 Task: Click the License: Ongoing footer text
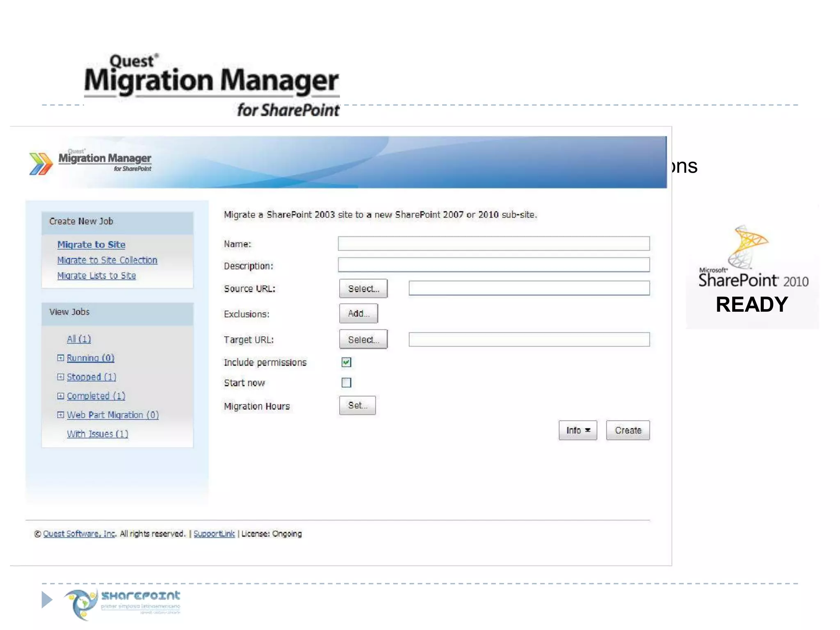point(272,534)
